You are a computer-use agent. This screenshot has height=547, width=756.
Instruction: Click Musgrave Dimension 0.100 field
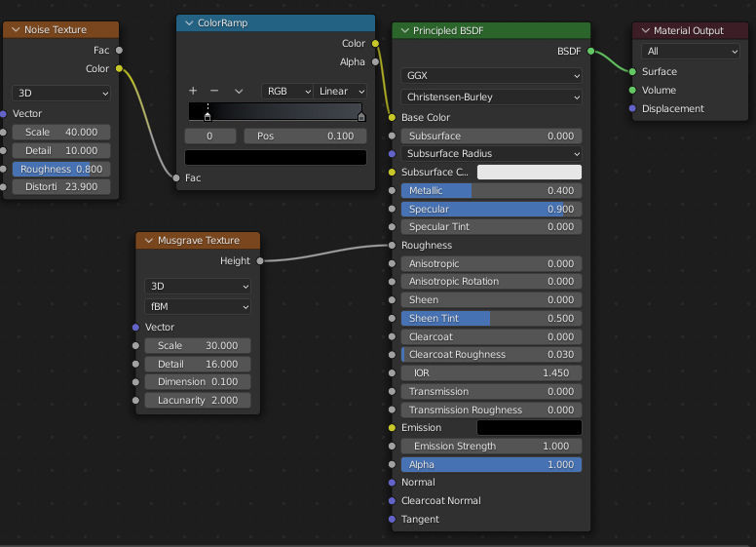click(198, 382)
